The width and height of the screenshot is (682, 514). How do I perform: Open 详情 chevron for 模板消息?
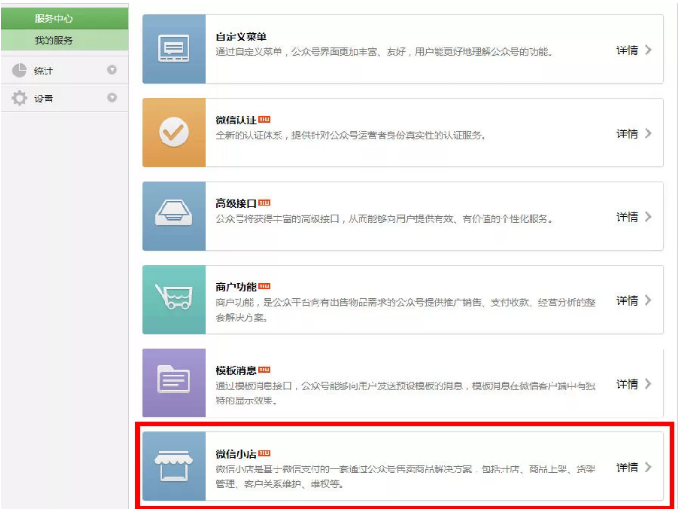click(648, 384)
